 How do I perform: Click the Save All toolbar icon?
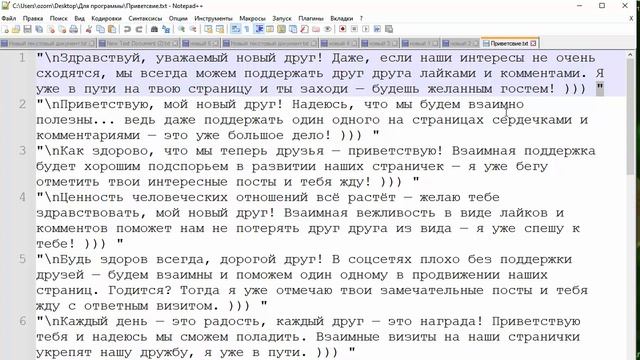[39, 29]
